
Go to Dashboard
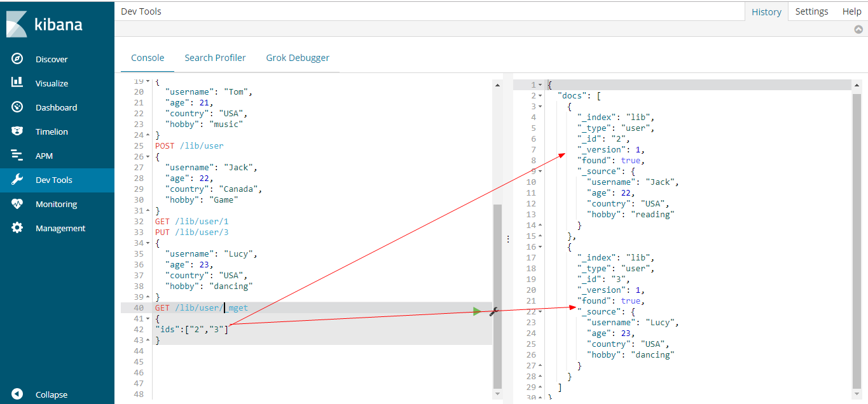[56, 107]
